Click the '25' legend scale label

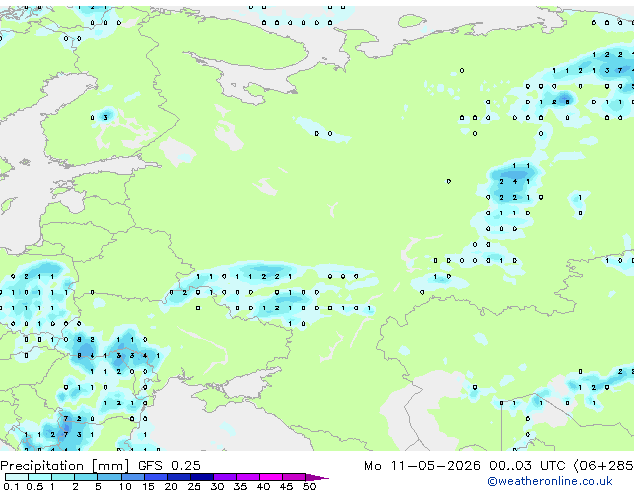194,486
